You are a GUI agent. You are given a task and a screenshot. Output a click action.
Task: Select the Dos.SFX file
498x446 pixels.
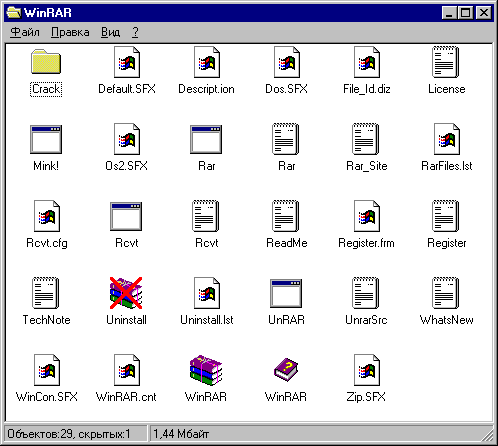[287, 62]
